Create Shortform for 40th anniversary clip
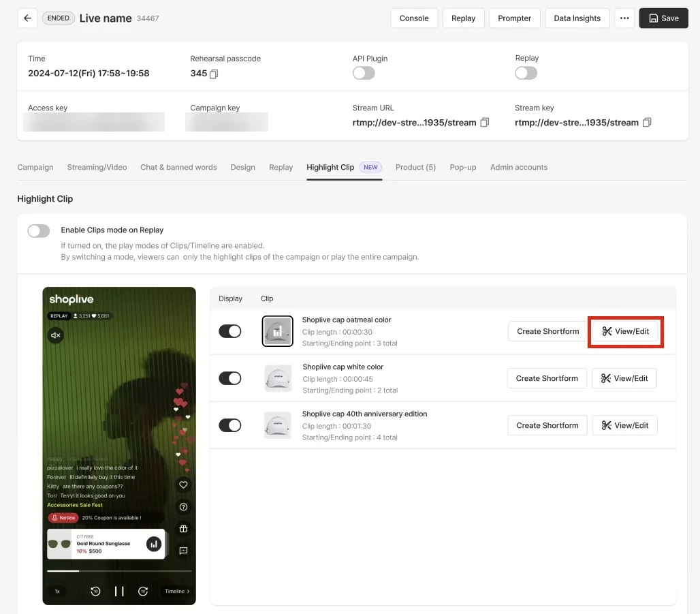The height and width of the screenshot is (614, 700). click(x=547, y=425)
